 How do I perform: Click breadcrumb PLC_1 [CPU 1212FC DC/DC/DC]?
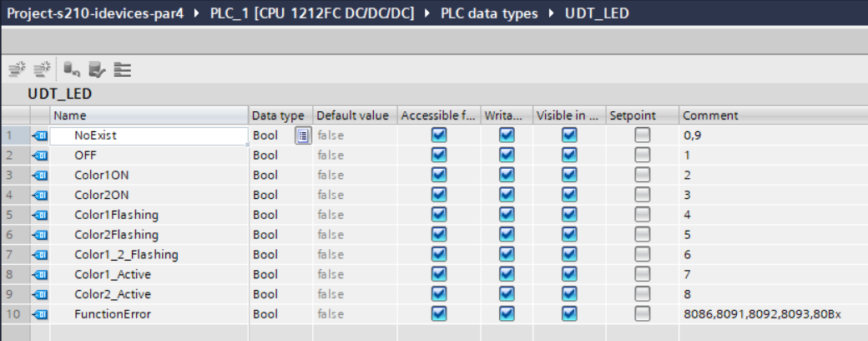tap(312, 13)
